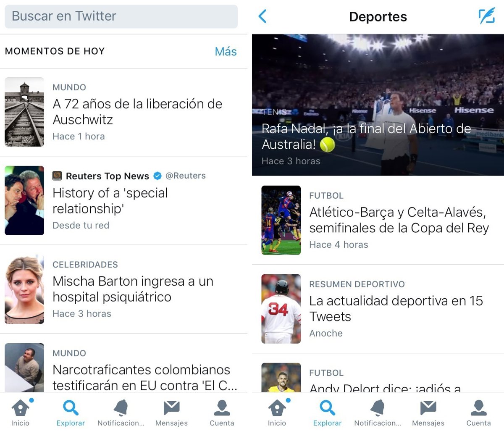Select the Explorar magnifier on the Deportes screen
This screenshot has height=431, width=504.
pyautogui.click(x=327, y=408)
